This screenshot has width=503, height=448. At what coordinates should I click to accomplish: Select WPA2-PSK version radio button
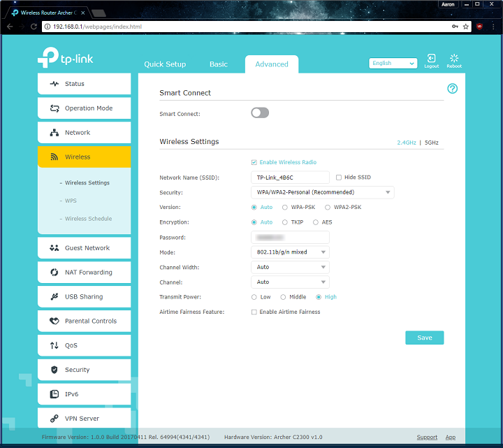[329, 208]
